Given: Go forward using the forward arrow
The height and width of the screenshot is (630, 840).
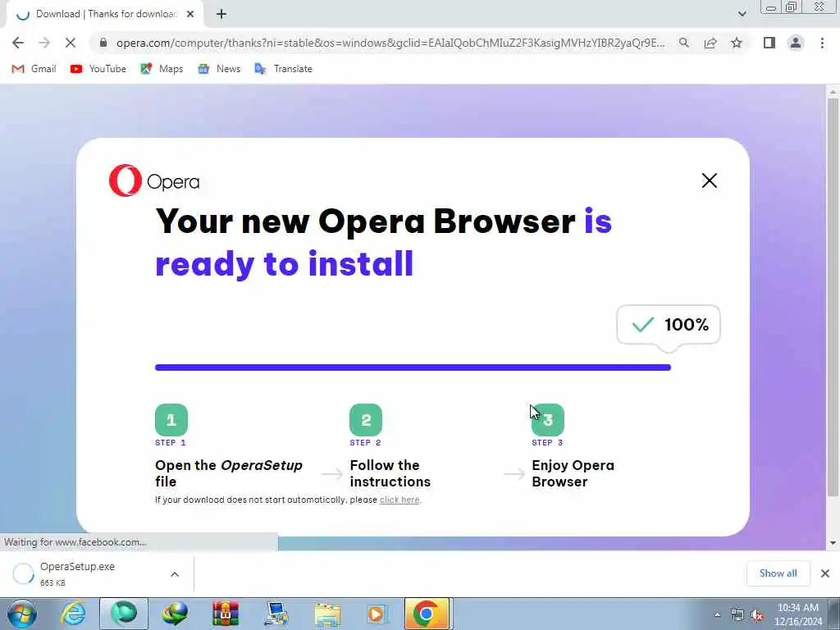Looking at the screenshot, I should (x=44, y=43).
